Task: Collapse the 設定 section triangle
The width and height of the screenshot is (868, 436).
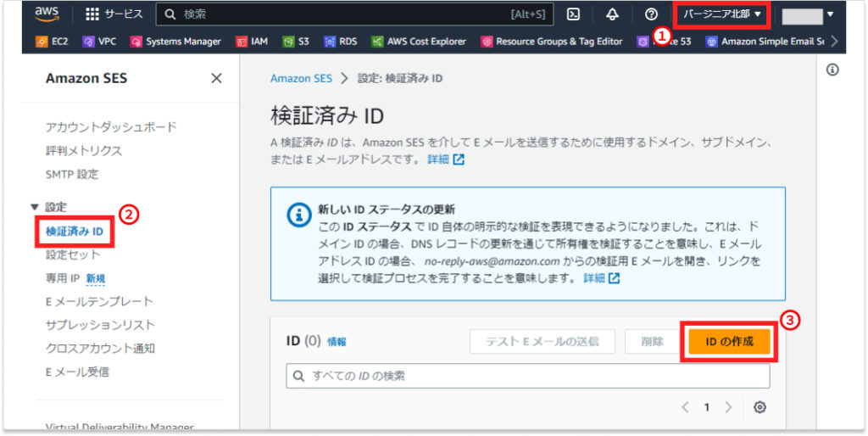Action: pos(36,208)
